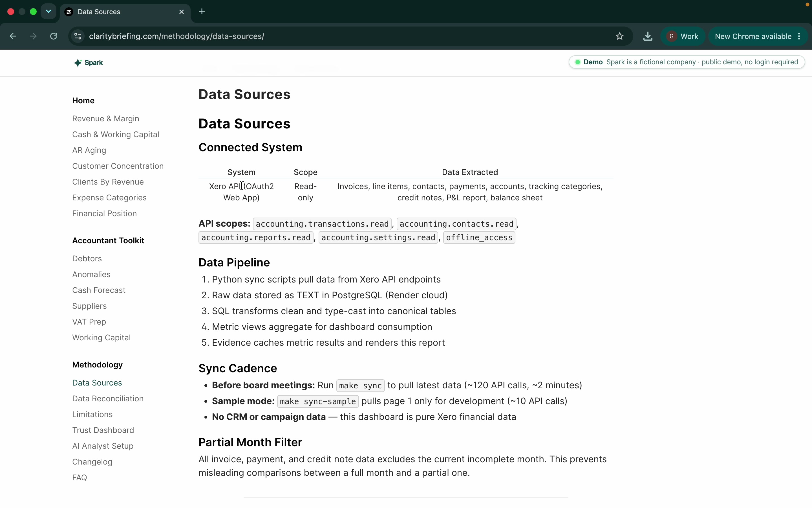Click Methodology section heading
Image resolution: width=812 pixels, height=508 pixels.
coord(97,365)
